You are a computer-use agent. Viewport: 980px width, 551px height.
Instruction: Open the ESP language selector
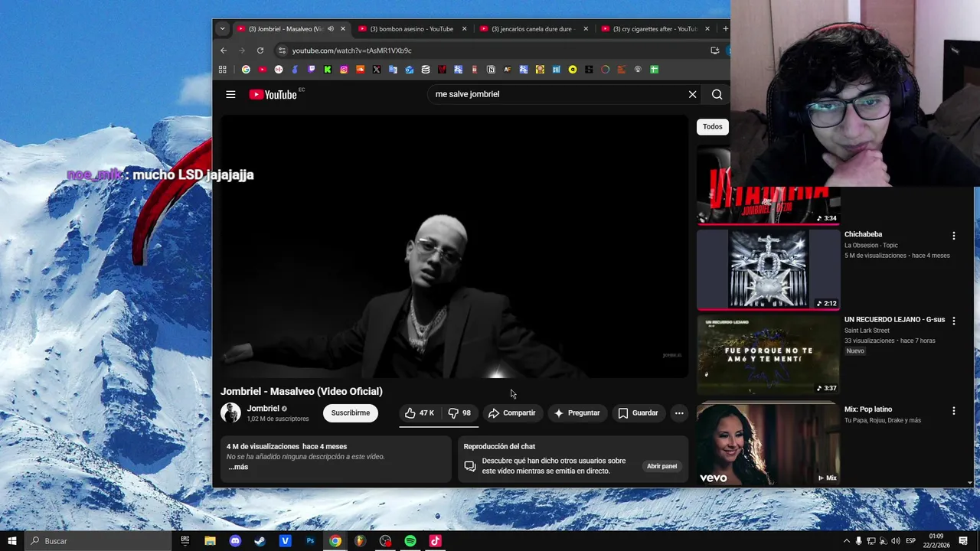pyautogui.click(x=911, y=541)
